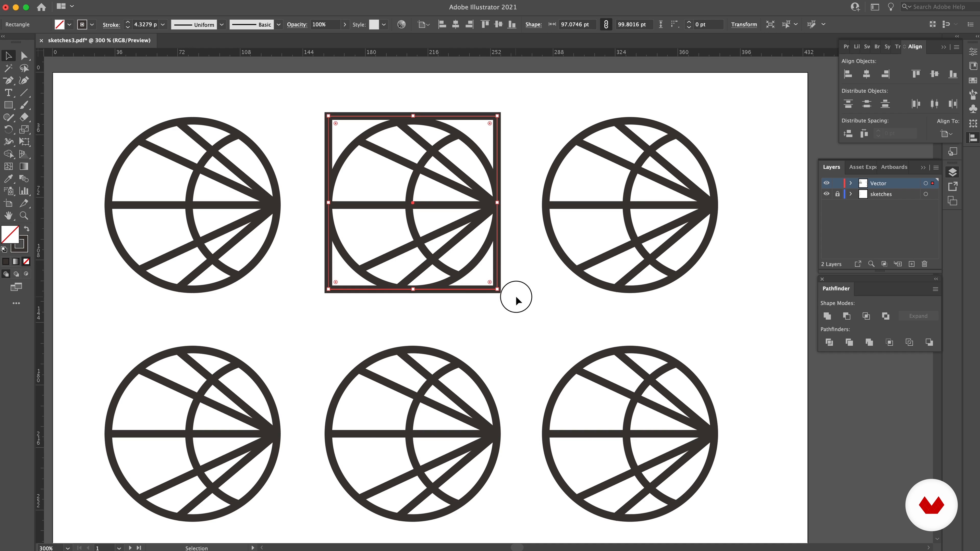Click the fill color swatch in control bar

59,25
